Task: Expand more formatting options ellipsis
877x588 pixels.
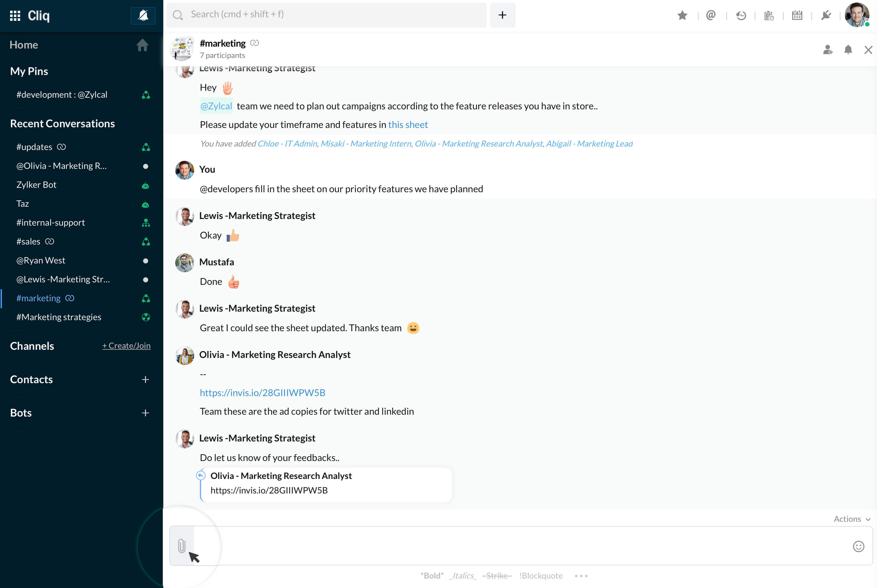Action: [x=581, y=576]
